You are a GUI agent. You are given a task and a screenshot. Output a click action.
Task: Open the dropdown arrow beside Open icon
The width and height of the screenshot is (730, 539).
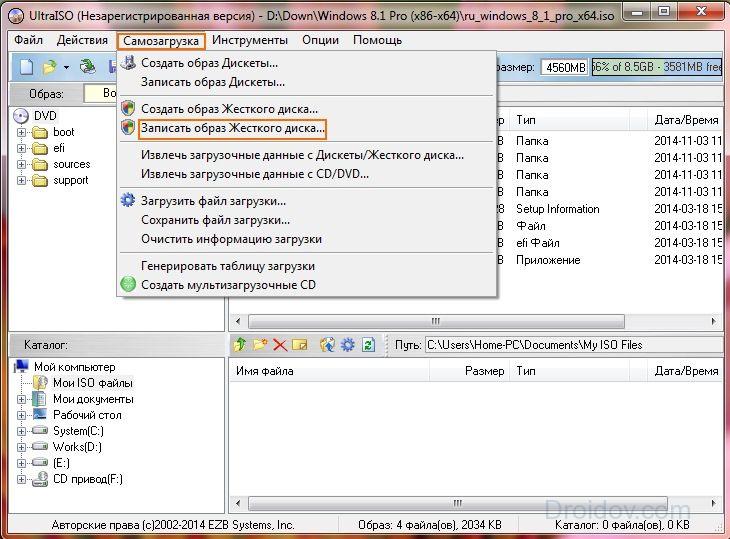pyautogui.click(x=66, y=67)
